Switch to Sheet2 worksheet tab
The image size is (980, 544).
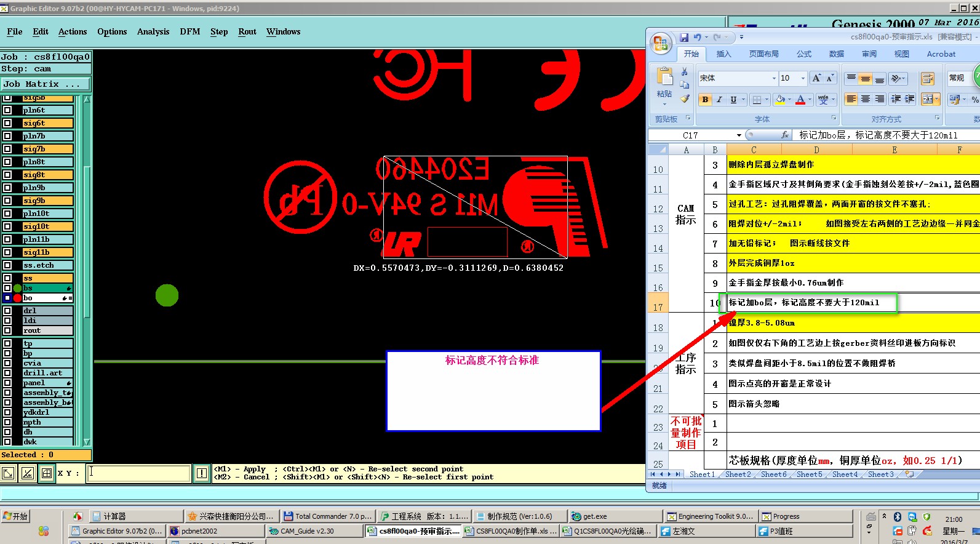738,474
